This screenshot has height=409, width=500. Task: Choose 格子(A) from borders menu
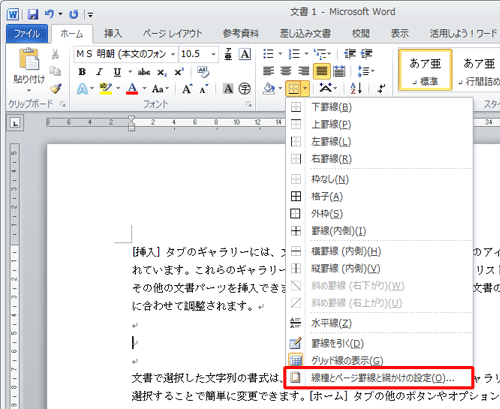(x=379, y=196)
